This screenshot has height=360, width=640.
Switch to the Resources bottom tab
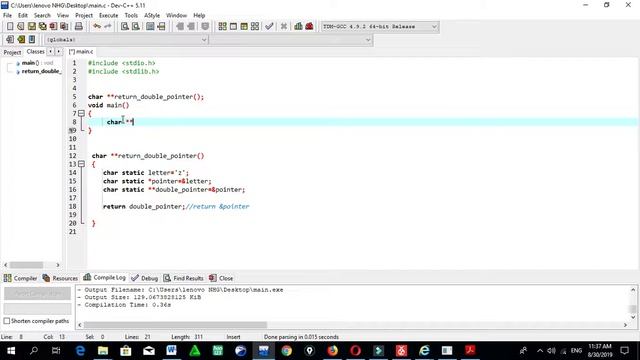(x=60, y=278)
